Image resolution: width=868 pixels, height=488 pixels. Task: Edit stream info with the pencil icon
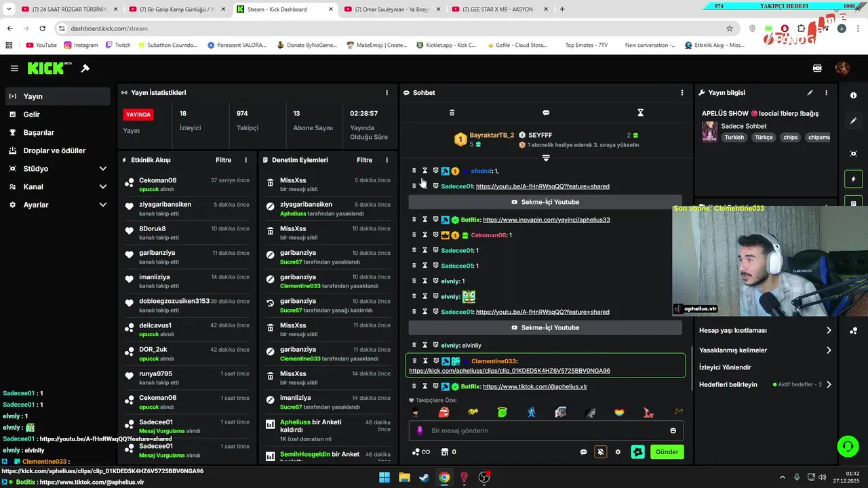(x=810, y=93)
